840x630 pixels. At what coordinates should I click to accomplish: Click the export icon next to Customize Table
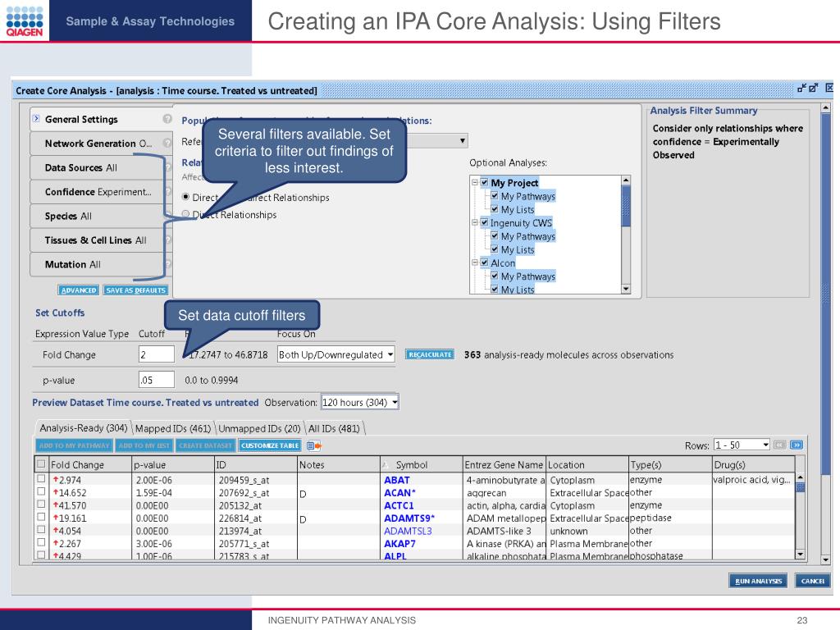click(x=313, y=445)
